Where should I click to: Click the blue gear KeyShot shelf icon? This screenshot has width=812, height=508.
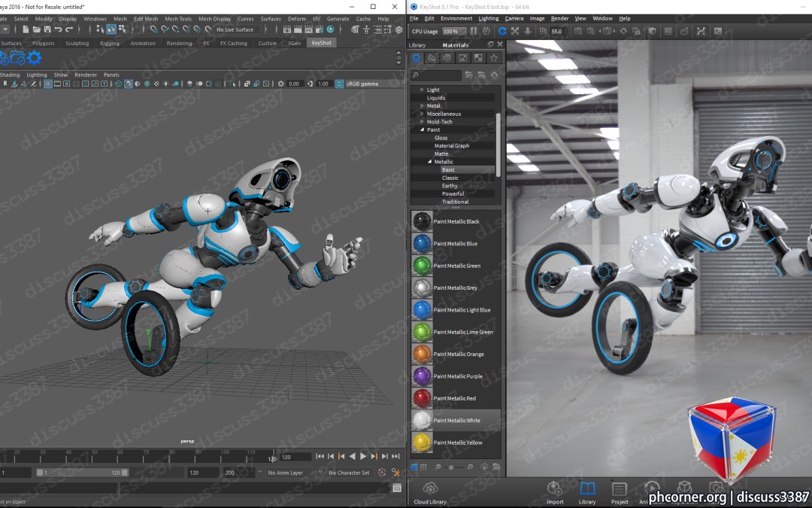point(34,57)
